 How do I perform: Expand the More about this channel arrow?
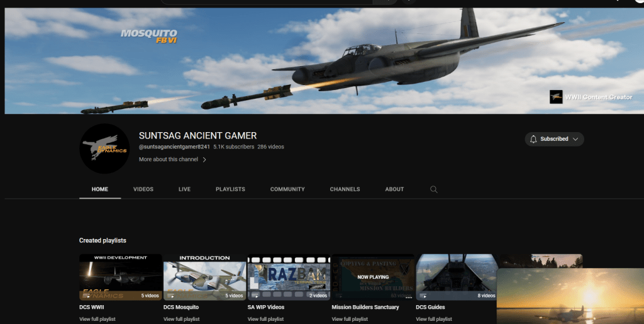pyautogui.click(x=204, y=160)
